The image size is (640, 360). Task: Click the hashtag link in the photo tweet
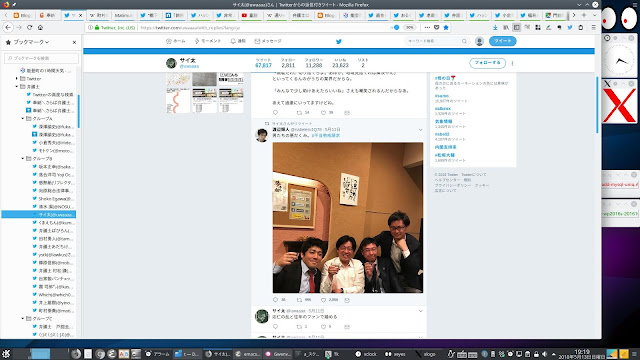click(x=326, y=135)
